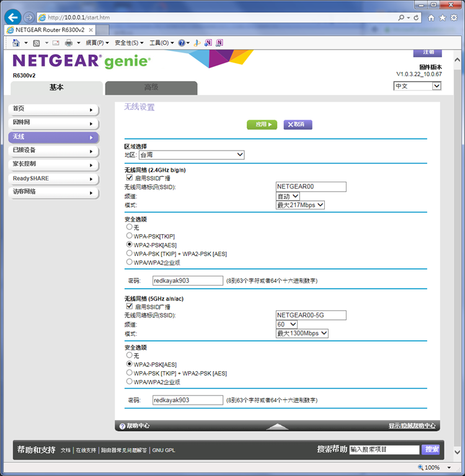
Task: Click the green 应用 apply button
Action: (x=262, y=125)
